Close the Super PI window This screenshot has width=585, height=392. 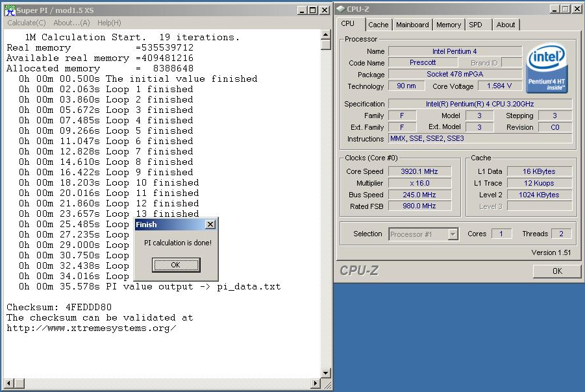click(x=325, y=10)
